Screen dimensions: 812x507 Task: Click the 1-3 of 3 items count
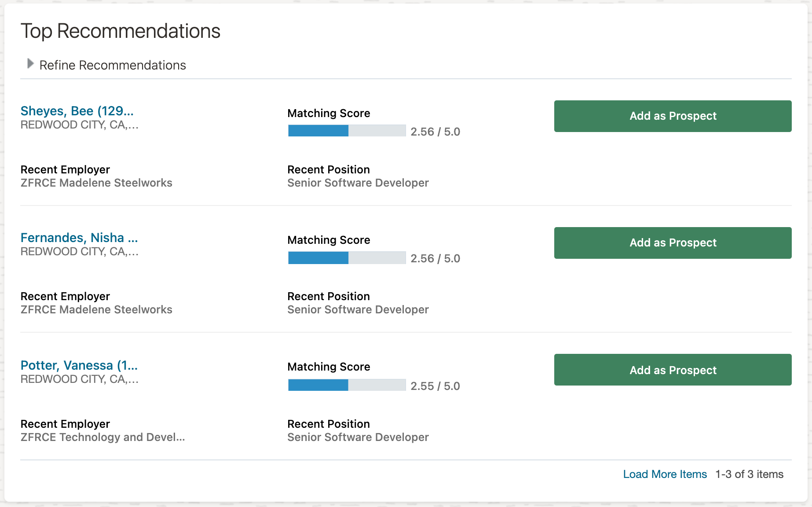[x=749, y=474]
